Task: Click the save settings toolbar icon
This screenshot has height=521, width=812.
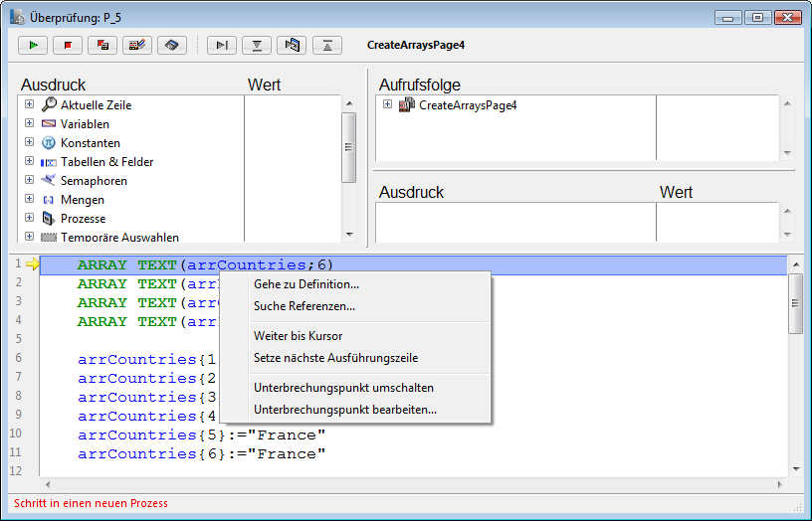Action: [x=172, y=45]
